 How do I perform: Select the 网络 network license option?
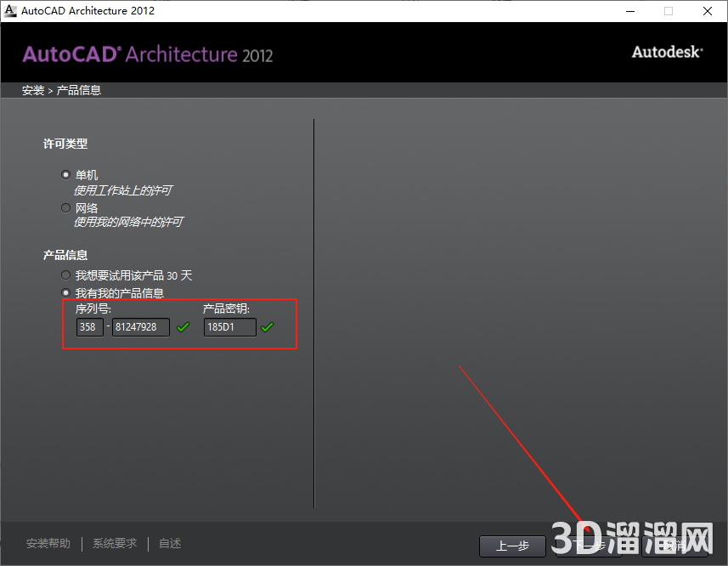pos(66,207)
